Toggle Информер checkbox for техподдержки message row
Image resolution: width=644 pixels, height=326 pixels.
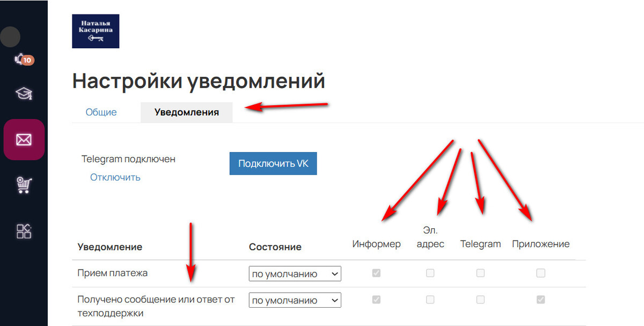coord(376,300)
